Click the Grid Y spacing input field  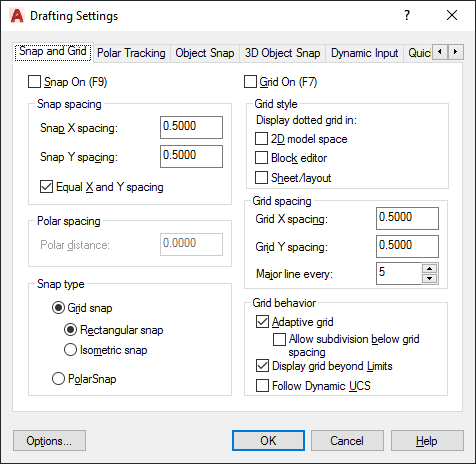click(407, 247)
